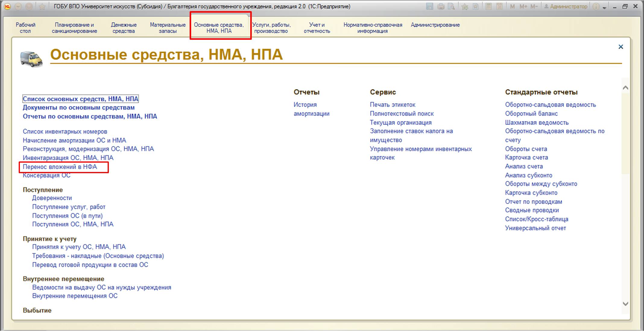Screen dimensions: 644x331
Task: Open the calculator icon
Action: pyautogui.click(x=488, y=6)
